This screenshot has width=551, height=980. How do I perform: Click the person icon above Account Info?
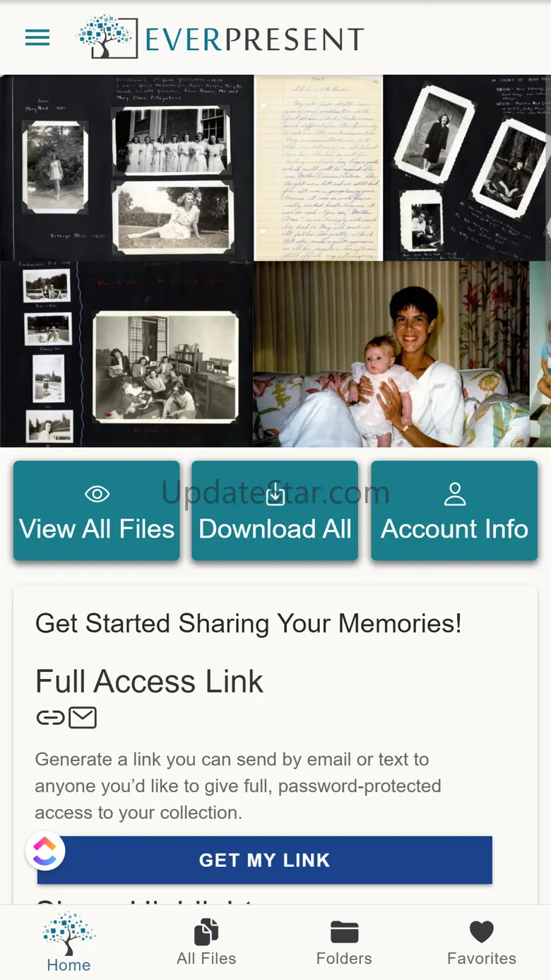(x=455, y=495)
